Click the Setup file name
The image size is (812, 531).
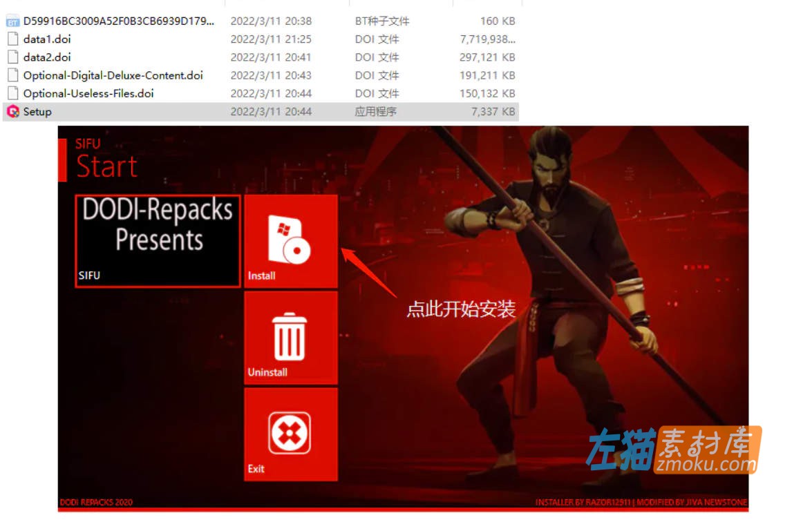point(37,111)
